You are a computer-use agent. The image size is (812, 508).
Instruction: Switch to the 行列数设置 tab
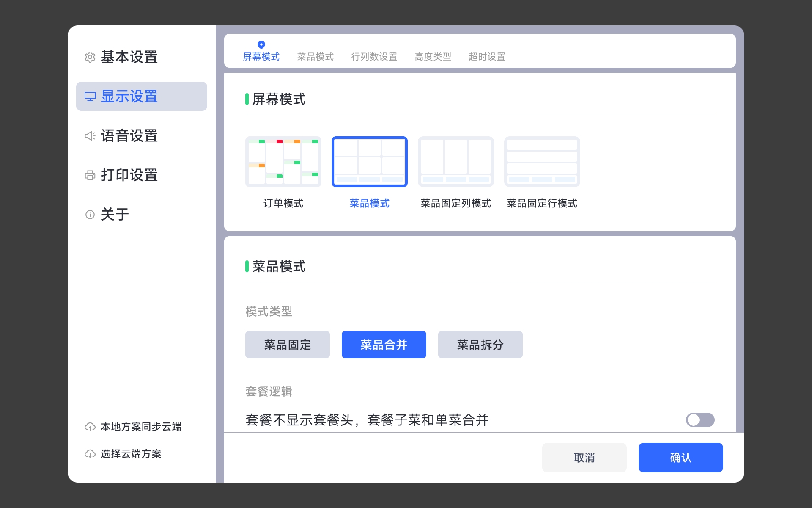point(374,57)
